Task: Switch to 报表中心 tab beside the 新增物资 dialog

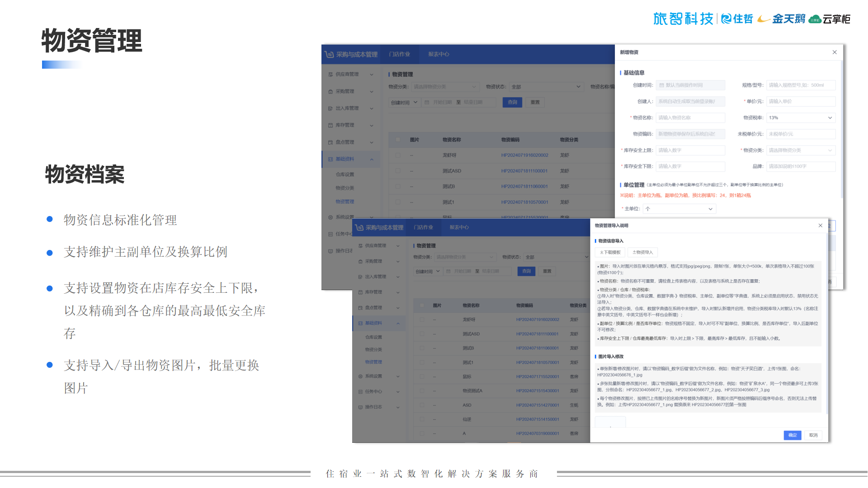Action: tap(439, 54)
